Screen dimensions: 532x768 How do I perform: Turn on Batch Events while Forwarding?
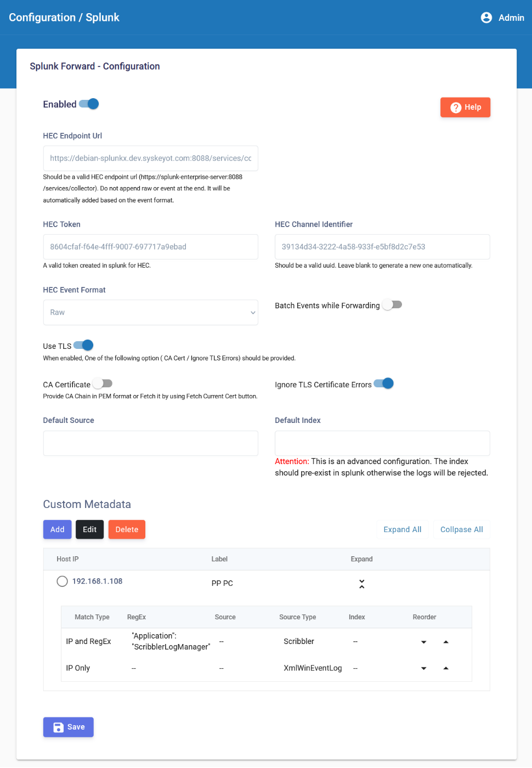click(x=392, y=305)
